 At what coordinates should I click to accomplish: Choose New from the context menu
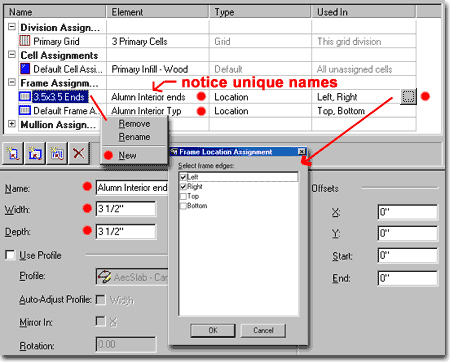point(127,155)
